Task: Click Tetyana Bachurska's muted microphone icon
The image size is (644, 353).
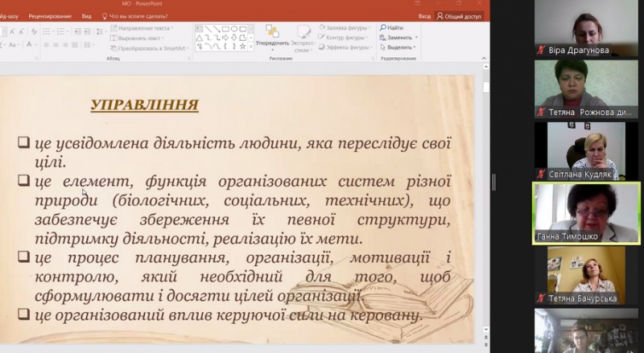Action: 540,298
